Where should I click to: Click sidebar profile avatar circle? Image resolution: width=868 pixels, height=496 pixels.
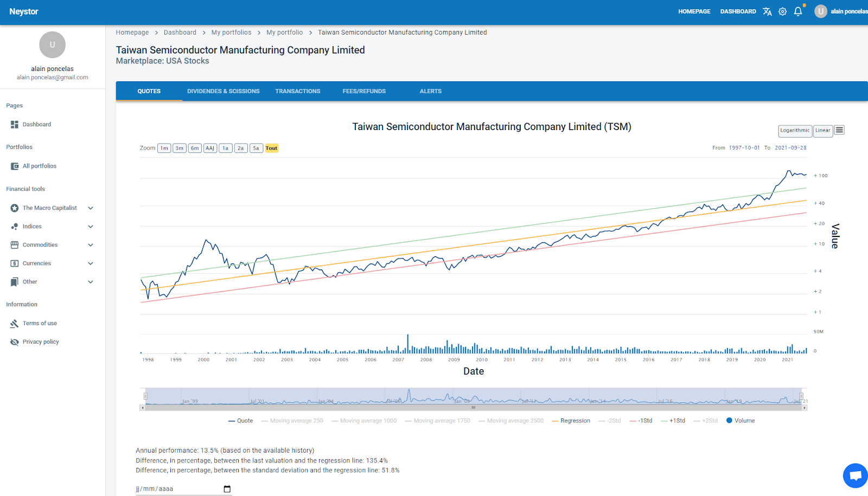(x=52, y=44)
